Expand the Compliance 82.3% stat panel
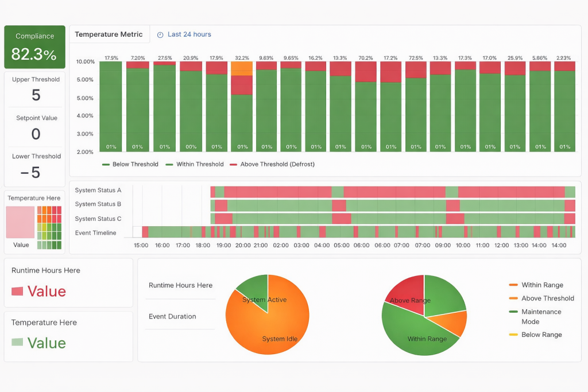Image resolution: width=588 pixels, height=392 pixels. (x=34, y=47)
